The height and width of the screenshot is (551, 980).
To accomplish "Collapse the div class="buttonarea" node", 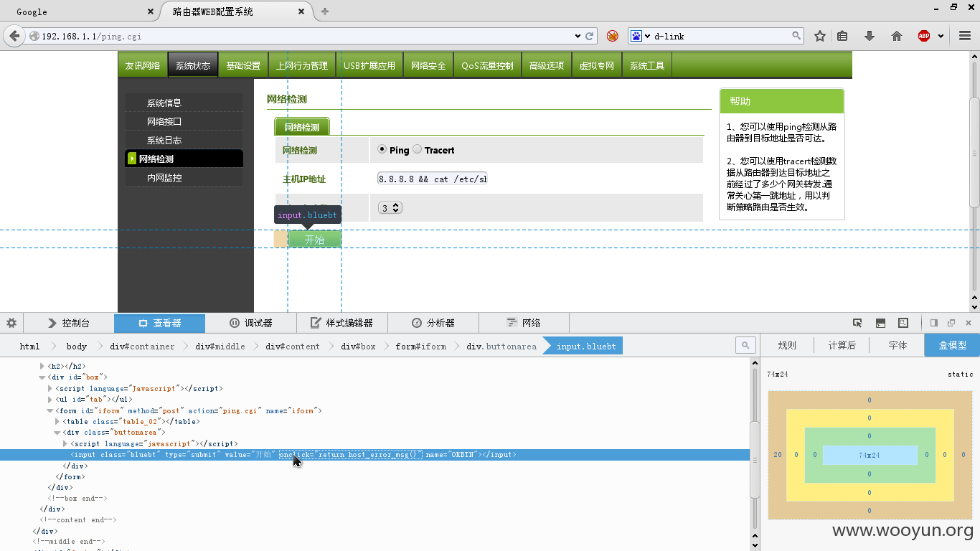I will pos(57,433).
